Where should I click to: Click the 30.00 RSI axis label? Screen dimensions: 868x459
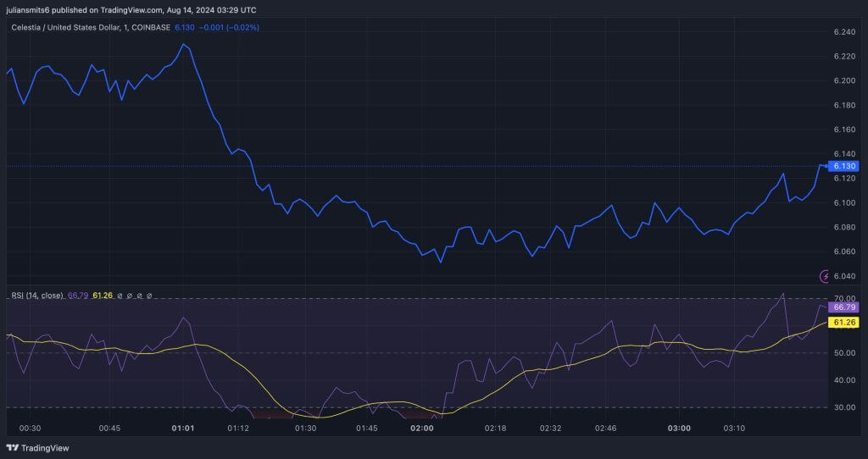pyautogui.click(x=847, y=407)
